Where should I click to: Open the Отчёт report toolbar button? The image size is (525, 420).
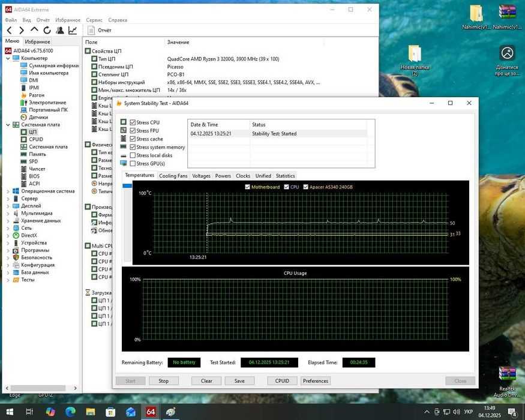coord(100,30)
